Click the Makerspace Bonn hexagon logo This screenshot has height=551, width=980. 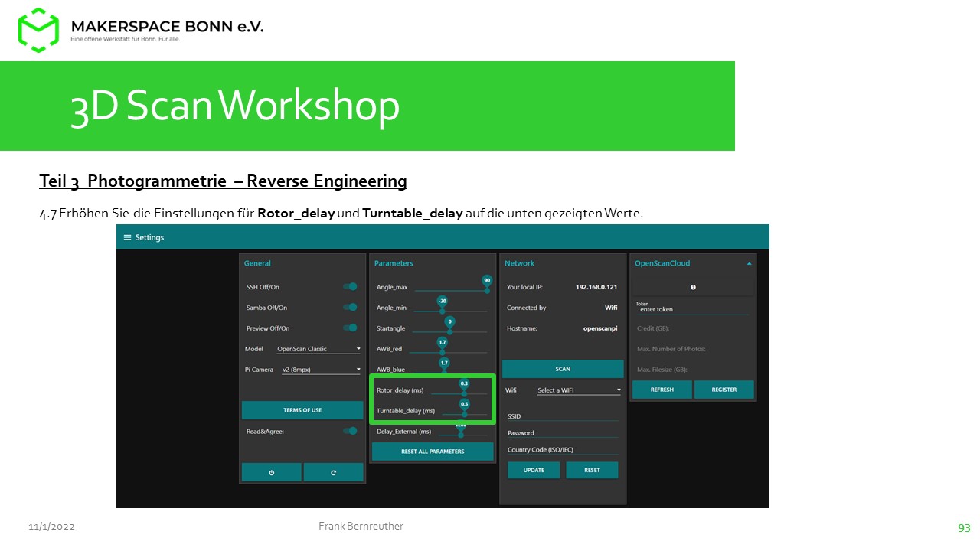[x=38, y=29]
